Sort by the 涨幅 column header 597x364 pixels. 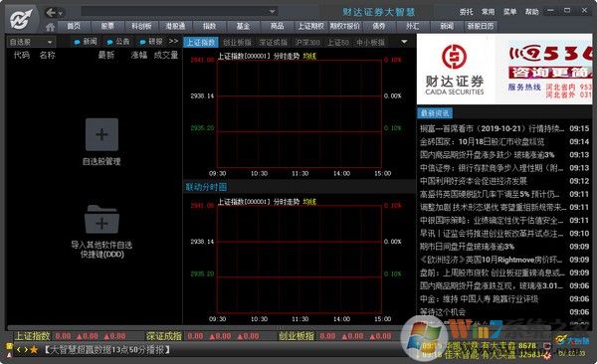pyautogui.click(x=139, y=55)
